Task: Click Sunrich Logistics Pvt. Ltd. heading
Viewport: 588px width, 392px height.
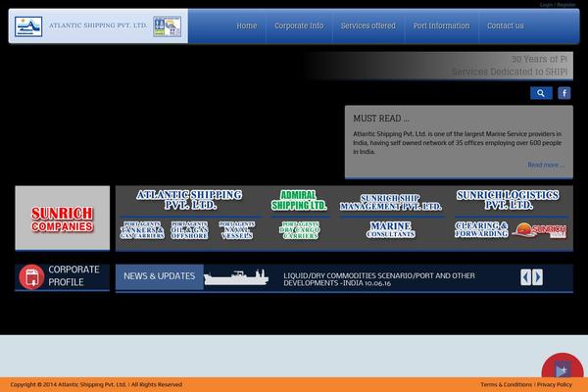Action: click(x=508, y=200)
